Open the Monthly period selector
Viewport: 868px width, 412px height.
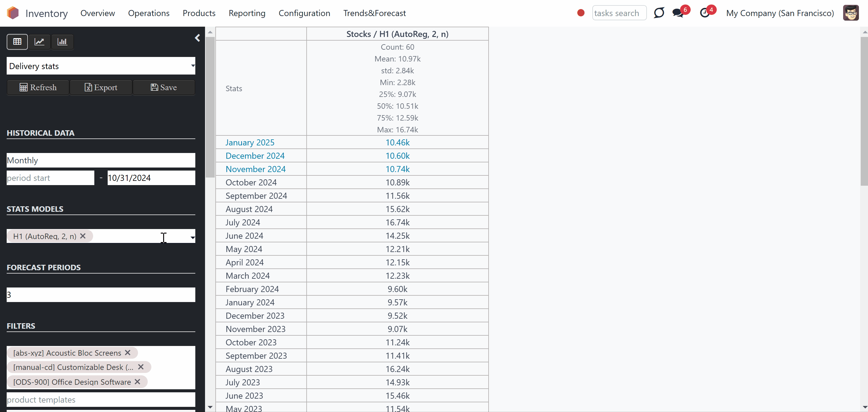101,160
